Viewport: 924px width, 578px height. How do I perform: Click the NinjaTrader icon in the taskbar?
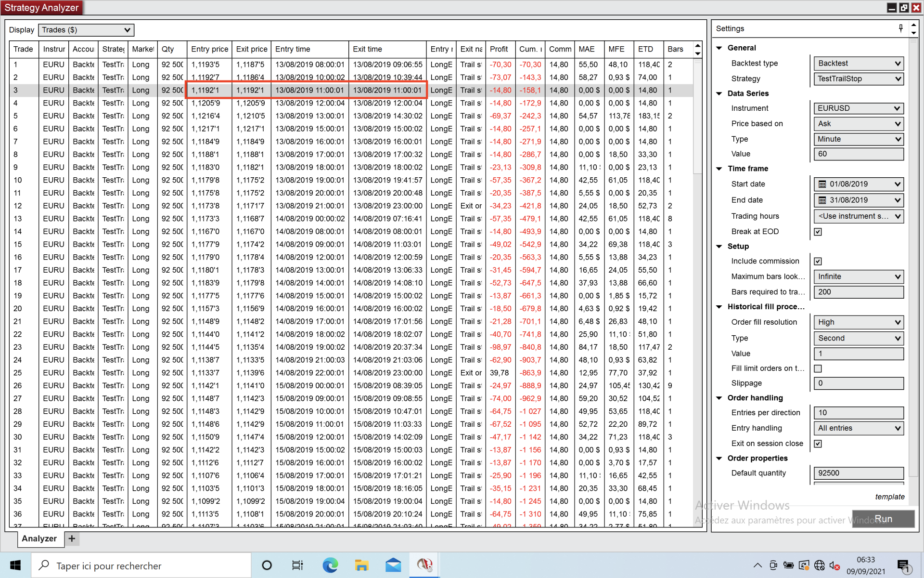click(424, 565)
